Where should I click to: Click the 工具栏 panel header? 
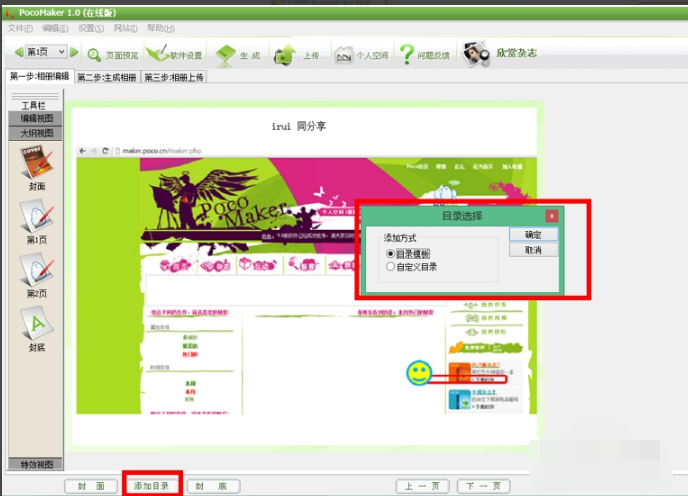[x=34, y=105]
